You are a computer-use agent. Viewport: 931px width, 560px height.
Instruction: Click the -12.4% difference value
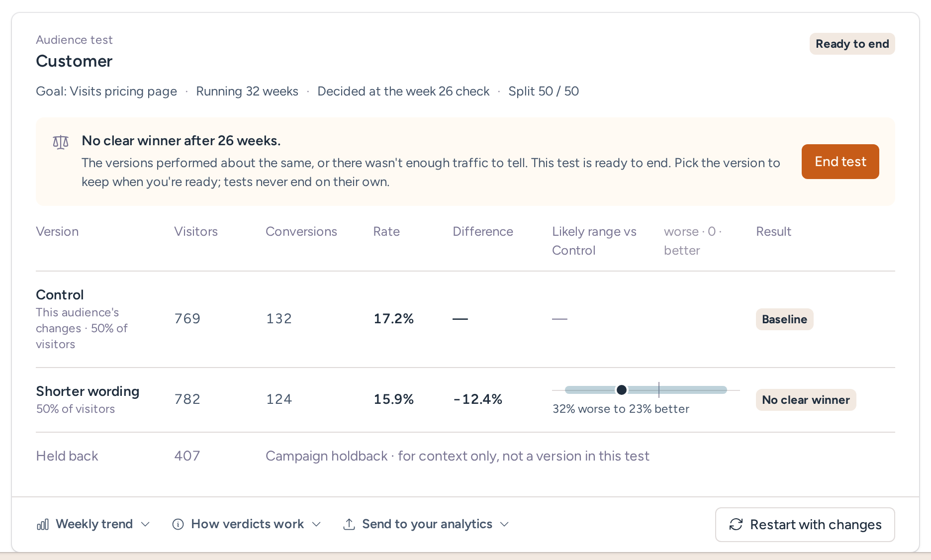(x=477, y=399)
